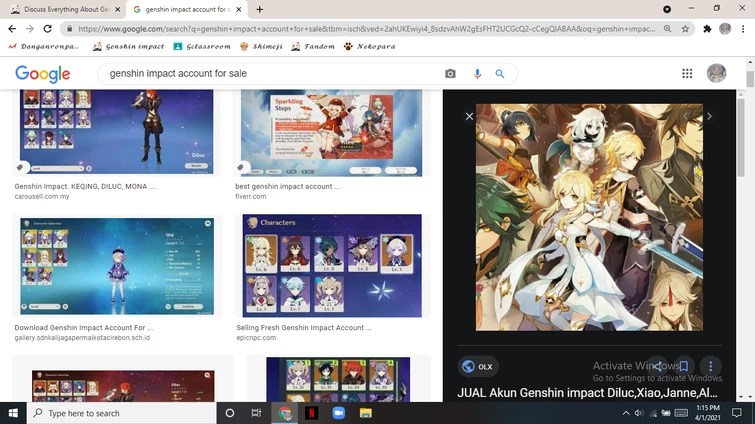This screenshot has width=755, height=424.
Task: Click the carousell.com.my source link
Action: (x=42, y=196)
